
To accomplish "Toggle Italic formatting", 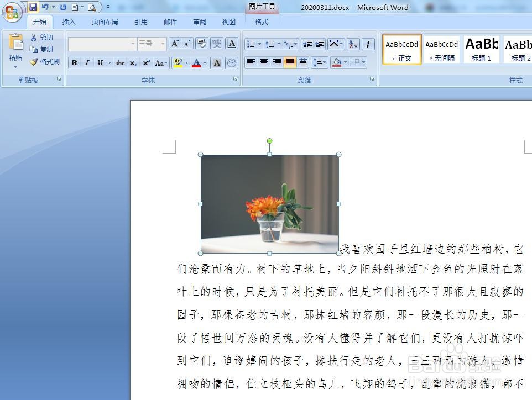I will coord(87,62).
